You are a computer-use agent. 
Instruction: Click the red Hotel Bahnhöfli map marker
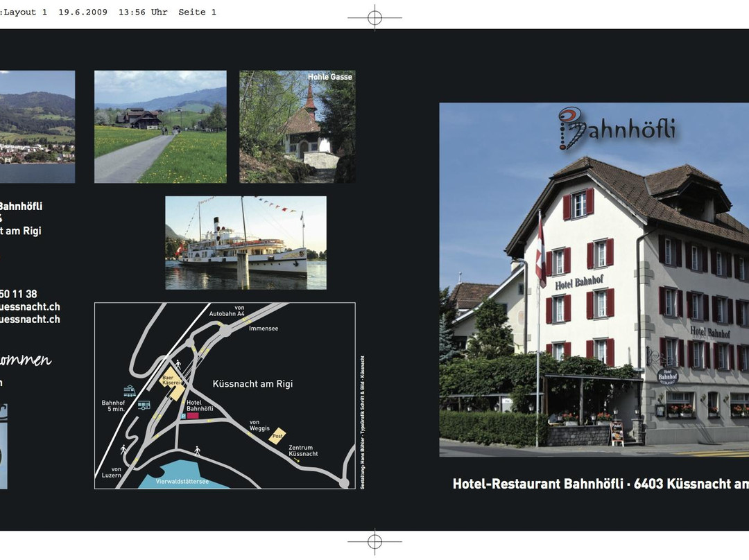tap(193, 416)
